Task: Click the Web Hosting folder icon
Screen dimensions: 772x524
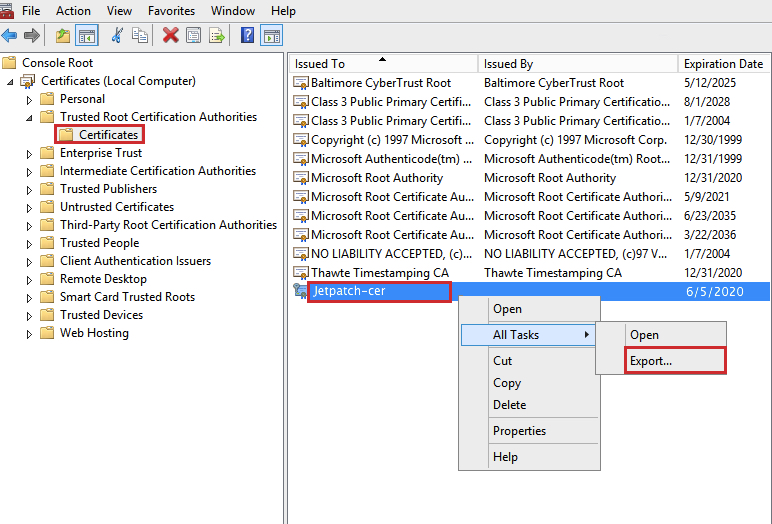Action: 47,333
